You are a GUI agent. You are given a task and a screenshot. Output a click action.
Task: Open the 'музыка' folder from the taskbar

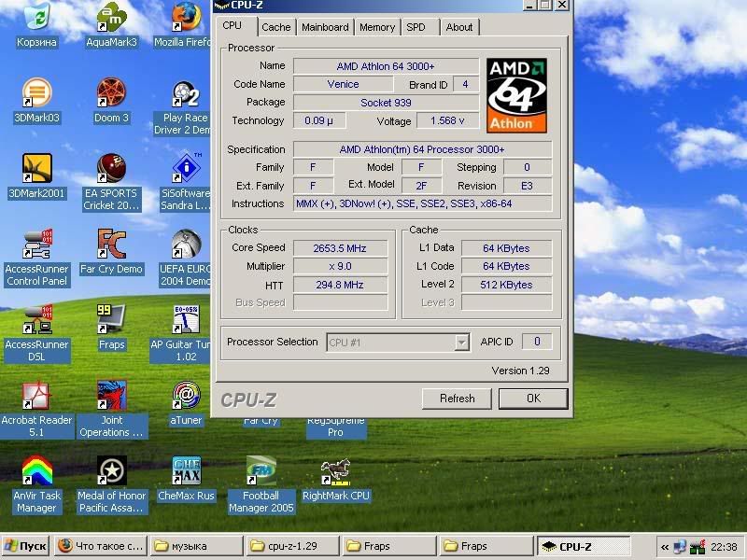(x=196, y=546)
